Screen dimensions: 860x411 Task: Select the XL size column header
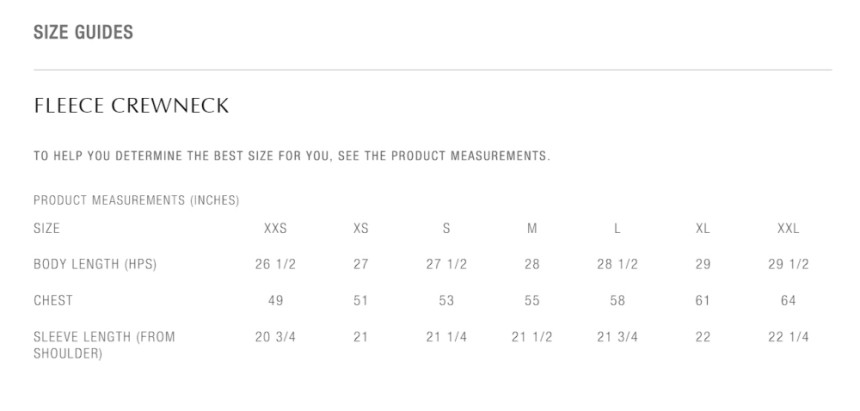point(703,228)
